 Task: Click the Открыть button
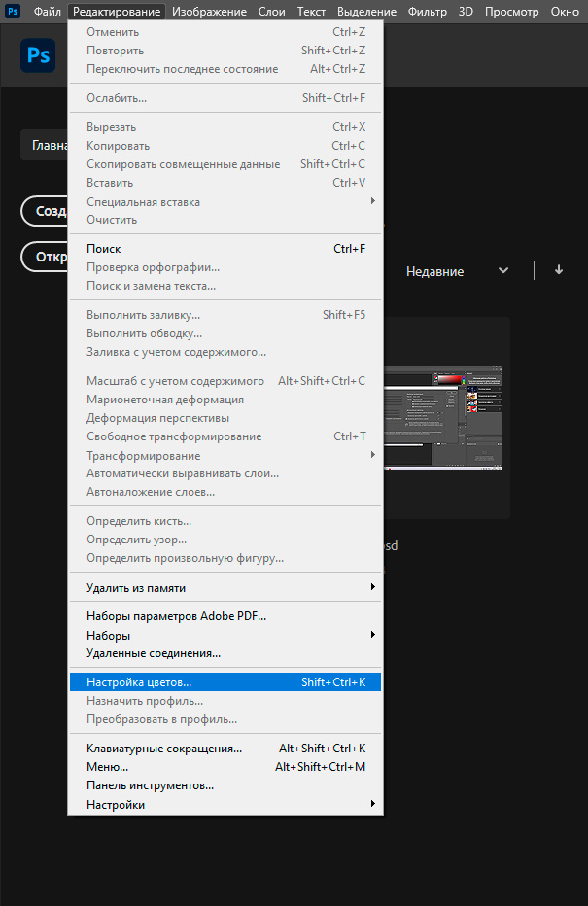[44, 257]
